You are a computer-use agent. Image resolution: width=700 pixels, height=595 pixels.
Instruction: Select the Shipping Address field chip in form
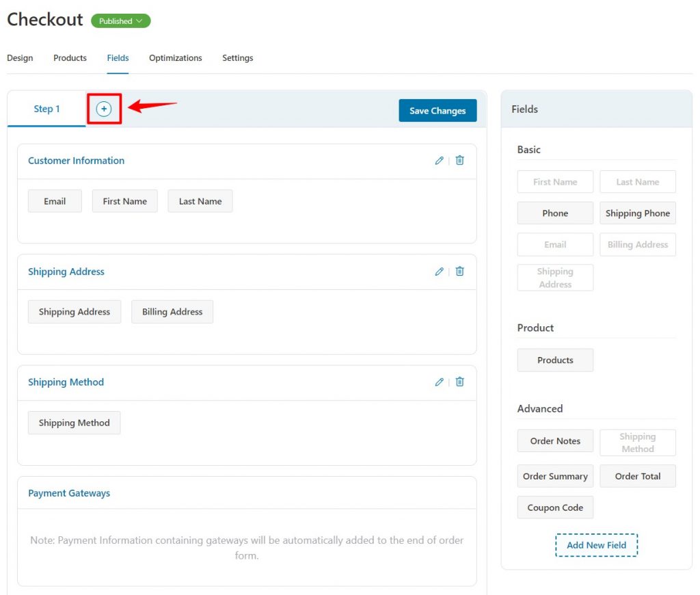tap(75, 312)
